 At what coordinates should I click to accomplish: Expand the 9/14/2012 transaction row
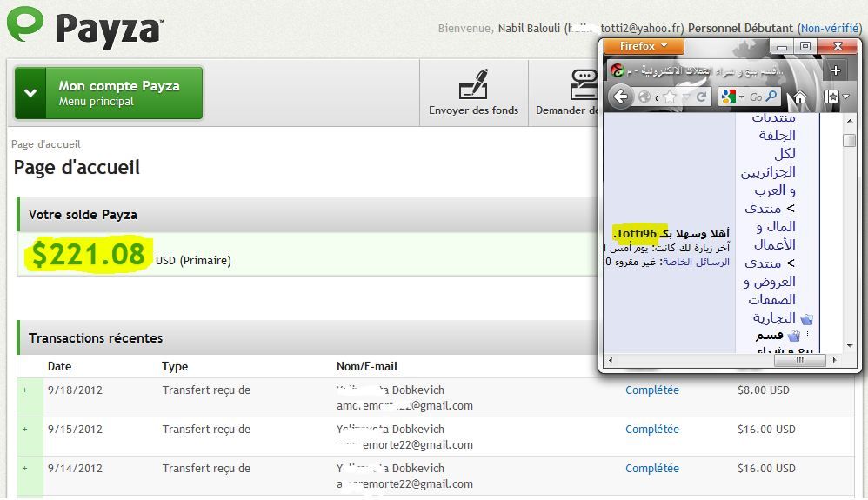(25, 469)
